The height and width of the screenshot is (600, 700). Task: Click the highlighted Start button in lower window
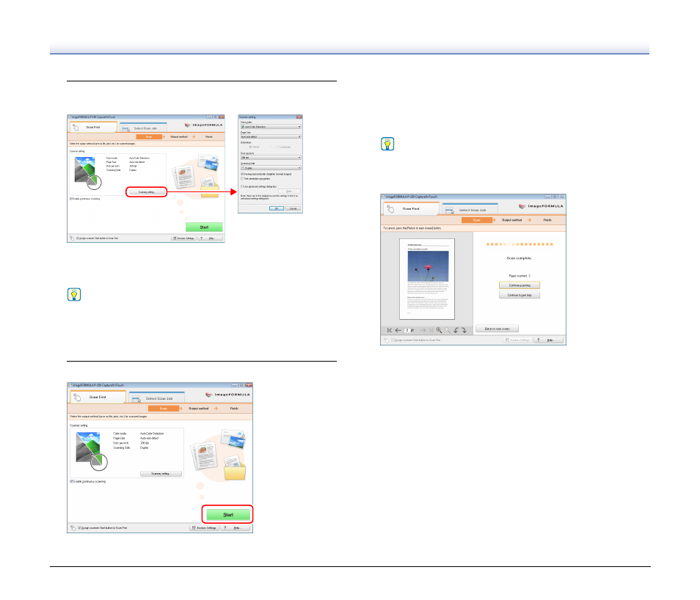pos(227,515)
